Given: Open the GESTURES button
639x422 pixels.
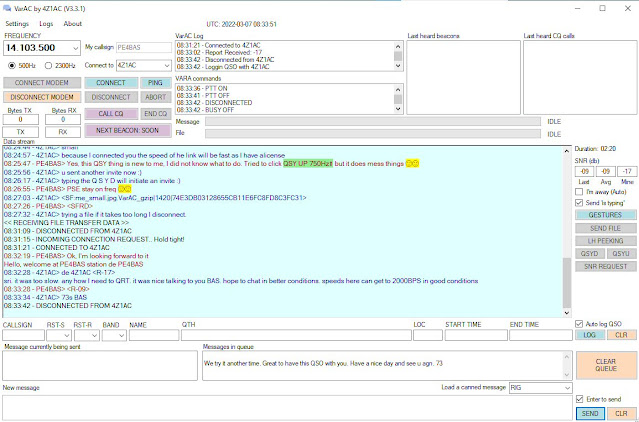Looking at the screenshot, I should [606, 215].
